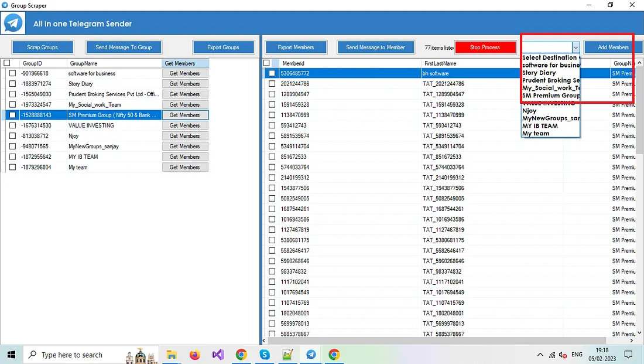Choose 'MyNewGroups_sar' destination option
This screenshot has width=644, height=364.
click(551, 118)
